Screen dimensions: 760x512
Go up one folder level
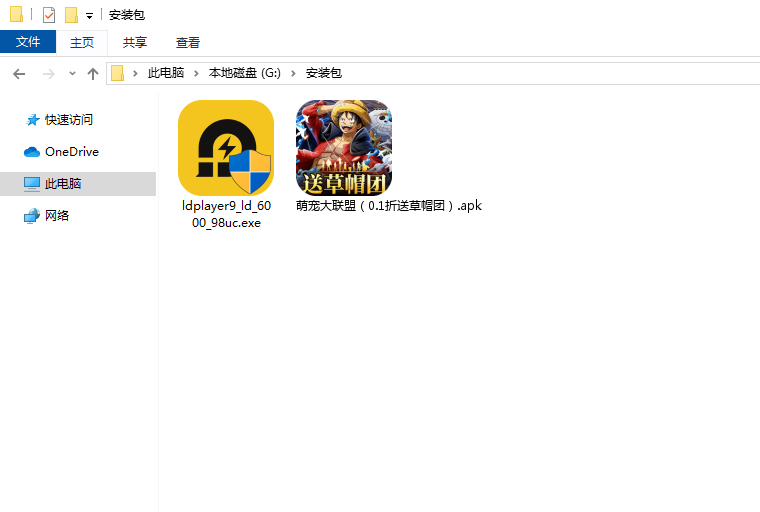click(x=93, y=73)
